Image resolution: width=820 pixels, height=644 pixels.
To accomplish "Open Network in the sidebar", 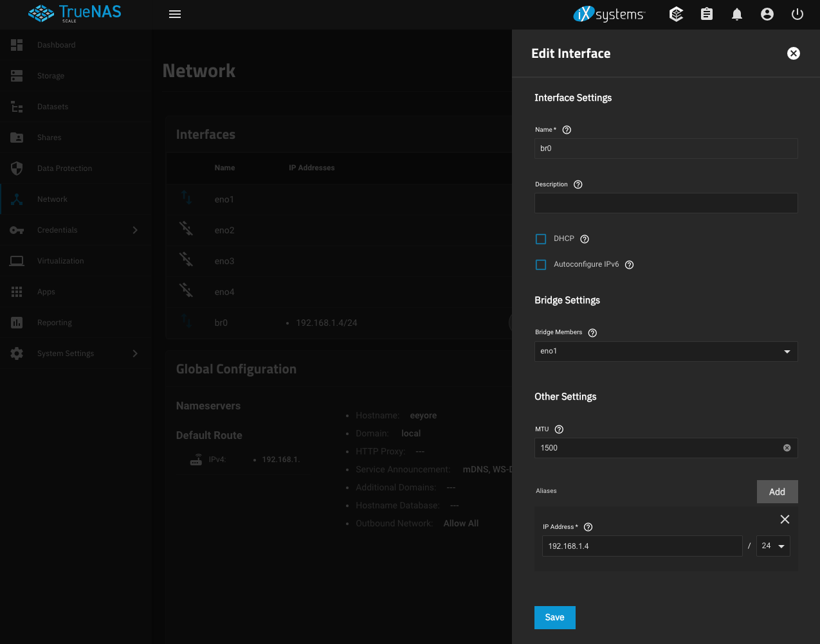I will tap(76, 199).
